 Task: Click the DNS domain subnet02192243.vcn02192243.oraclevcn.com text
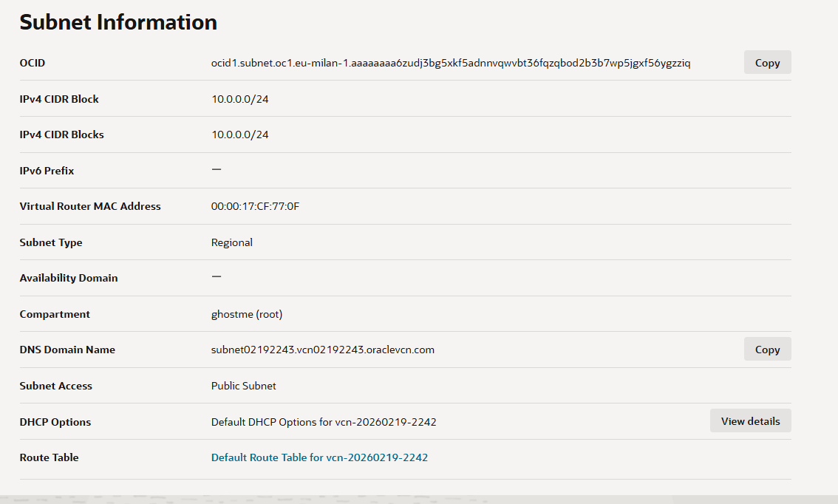322,350
